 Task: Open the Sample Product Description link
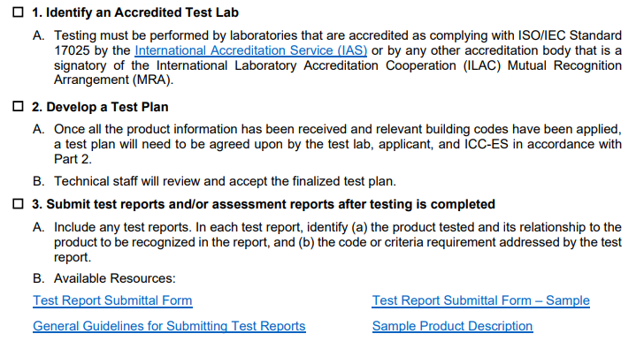click(453, 326)
